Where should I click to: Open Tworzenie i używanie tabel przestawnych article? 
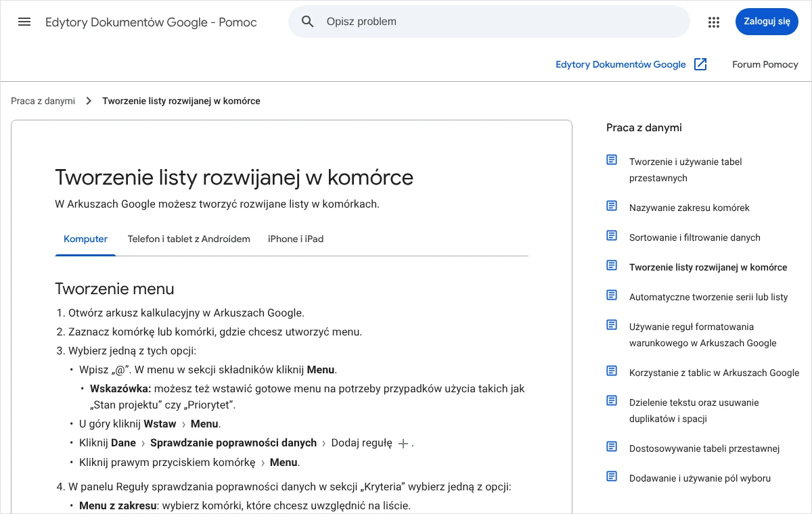click(x=685, y=170)
